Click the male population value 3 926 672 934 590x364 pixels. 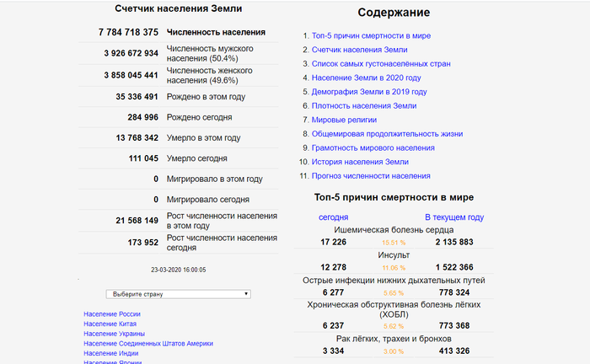point(131,53)
